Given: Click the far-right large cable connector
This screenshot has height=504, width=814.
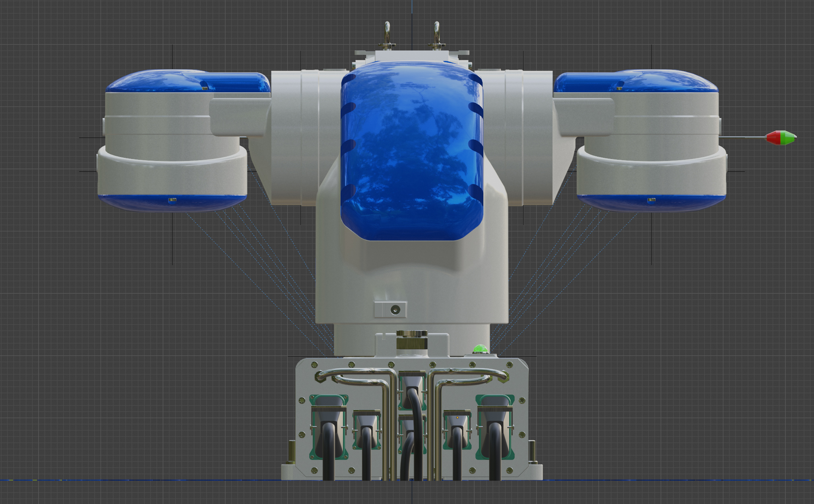Looking at the screenshot, I should pos(495,415).
